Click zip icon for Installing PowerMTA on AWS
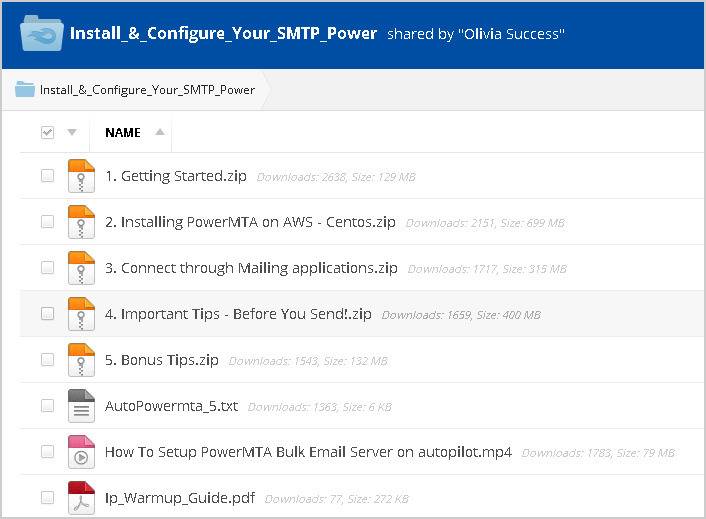The image size is (706, 519). [x=81, y=222]
